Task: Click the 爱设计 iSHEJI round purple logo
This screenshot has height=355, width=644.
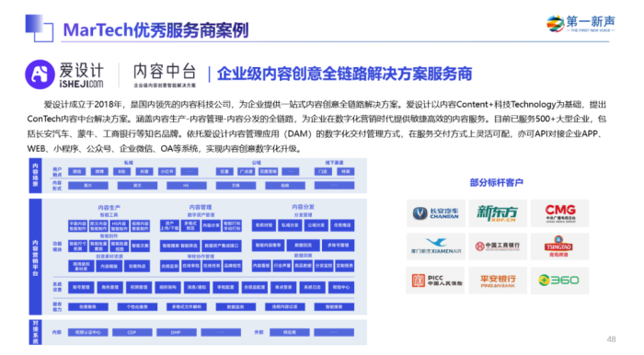Action: 40,74
